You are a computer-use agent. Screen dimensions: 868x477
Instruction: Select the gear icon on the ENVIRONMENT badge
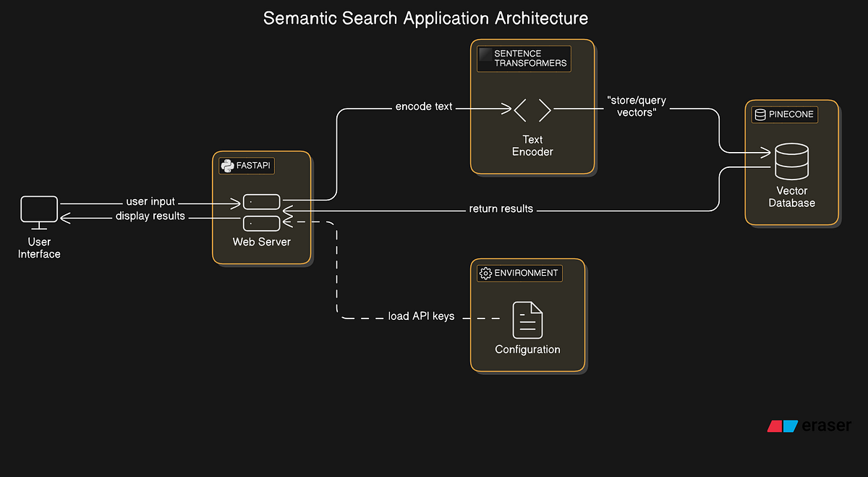(x=485, y=274)
